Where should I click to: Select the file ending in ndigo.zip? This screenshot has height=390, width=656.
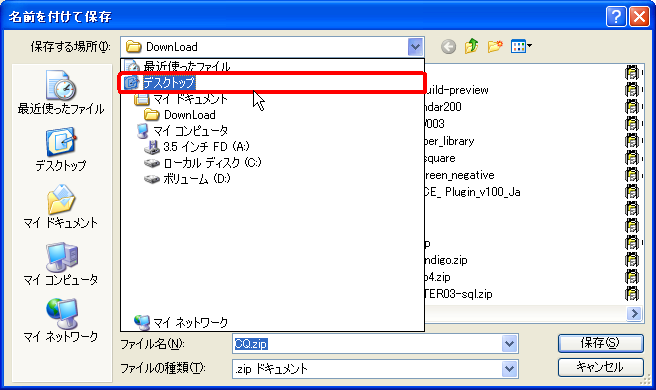point(446,260)
